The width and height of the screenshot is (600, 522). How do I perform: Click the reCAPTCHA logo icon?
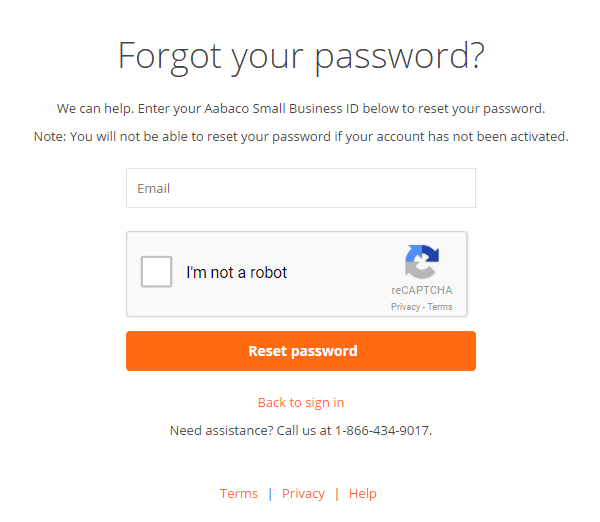point(421,262)
